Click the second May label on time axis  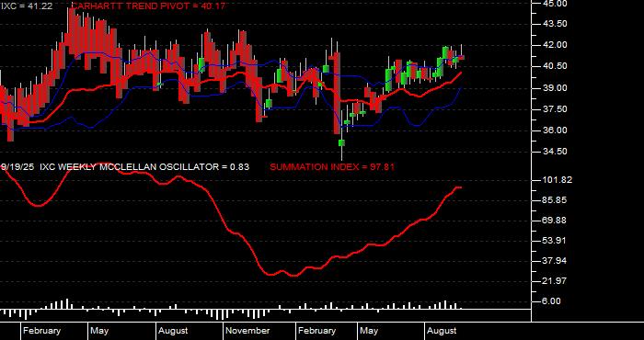369,331
